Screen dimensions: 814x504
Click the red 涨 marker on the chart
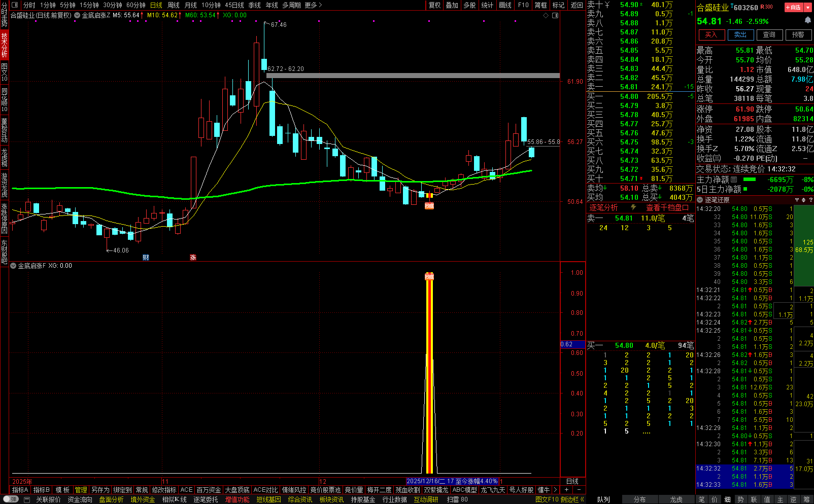(193, 258)
